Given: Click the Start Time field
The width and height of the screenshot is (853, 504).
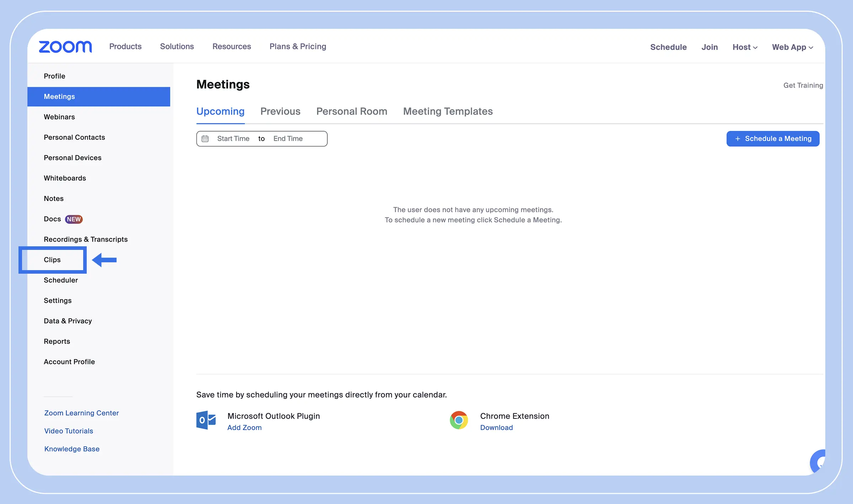Looking at the screenshot, I should click(233, 139).
